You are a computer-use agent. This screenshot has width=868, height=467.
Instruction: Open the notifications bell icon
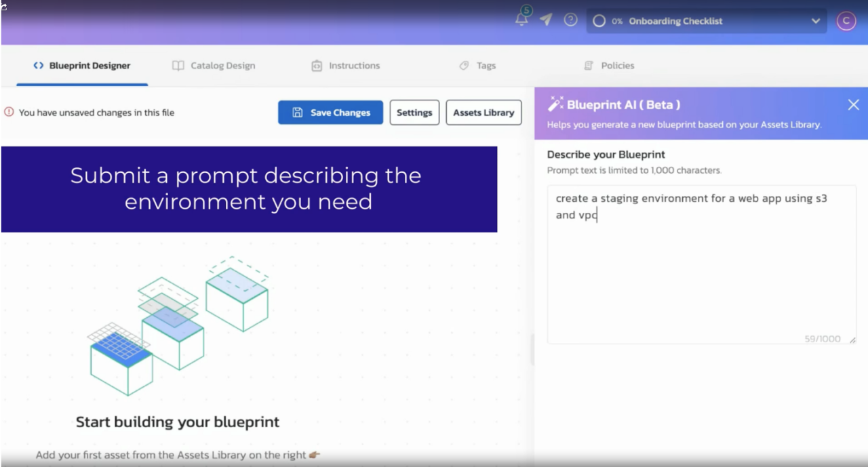(x=521, y=20)
